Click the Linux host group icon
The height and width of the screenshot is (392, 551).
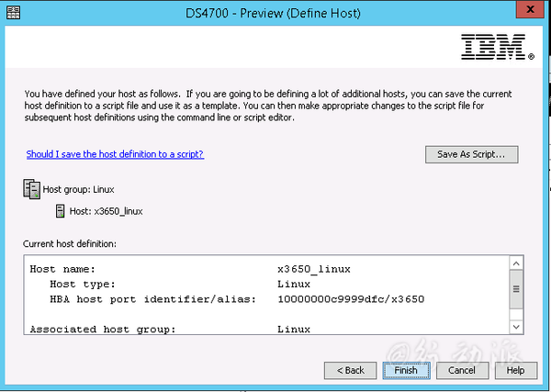pyautogui.click(x=31, y=189)
